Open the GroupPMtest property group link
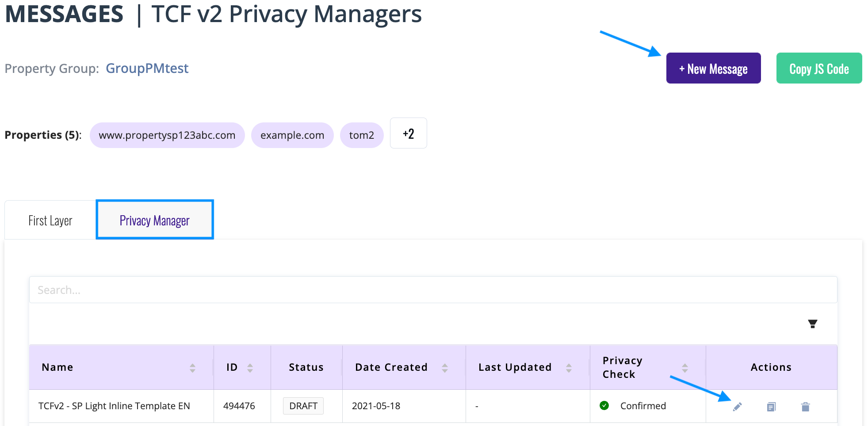 (x=147, y=68)
